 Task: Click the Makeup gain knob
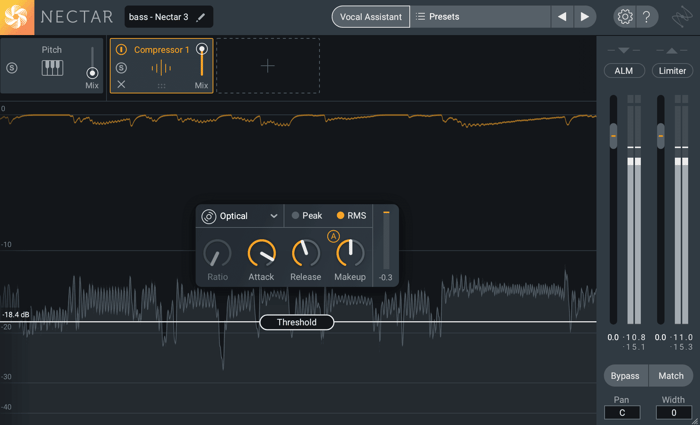[350, 253]
